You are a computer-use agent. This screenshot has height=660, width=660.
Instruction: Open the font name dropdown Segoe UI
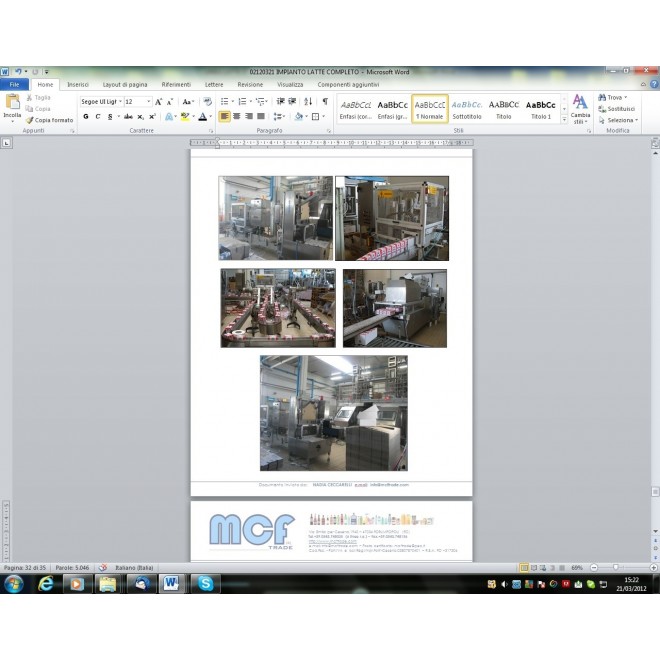pyautogui.click(x=100, y=102)
